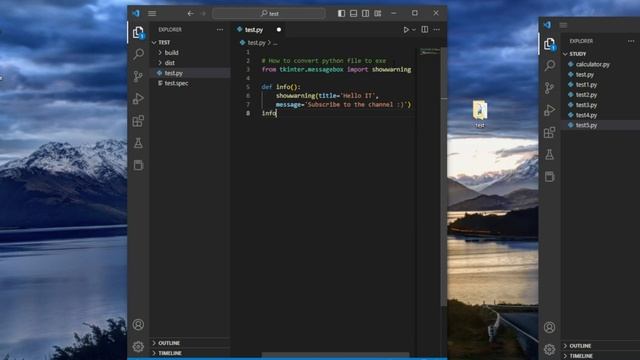
Task: Select test5.py in background window
Action: (x=586, y=125)
